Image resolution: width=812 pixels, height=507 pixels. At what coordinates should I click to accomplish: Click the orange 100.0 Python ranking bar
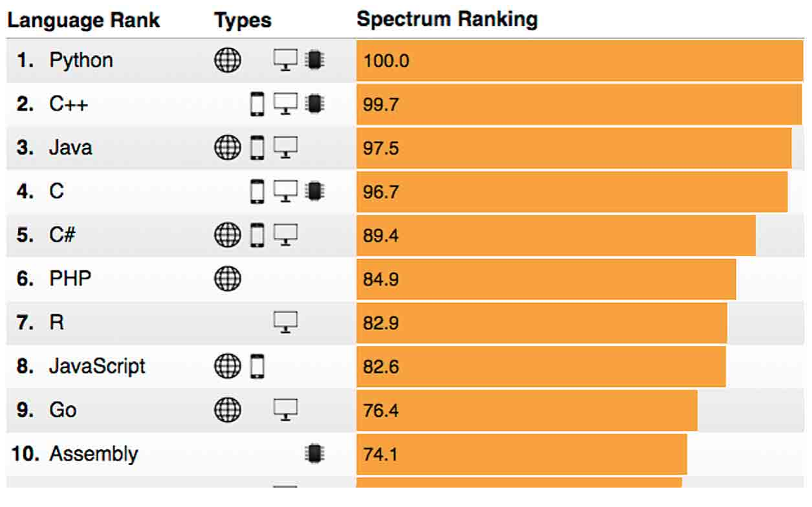pos(579,61)
